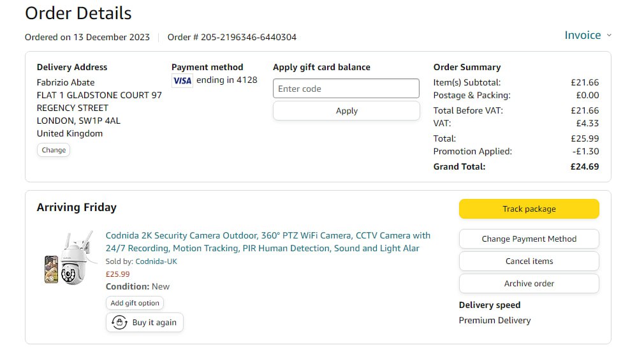Click the Visa card logo icon
The image size is (644, 359).
coord(182,80)
